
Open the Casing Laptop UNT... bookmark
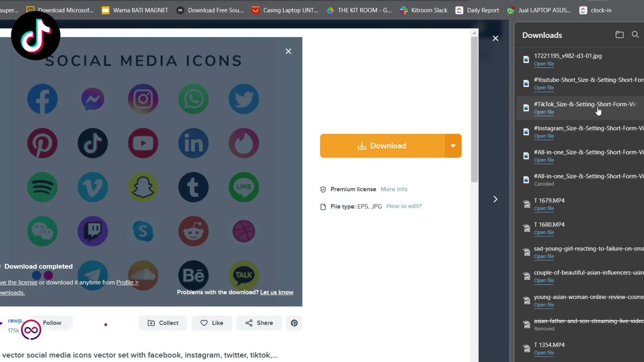click(285, 10)
